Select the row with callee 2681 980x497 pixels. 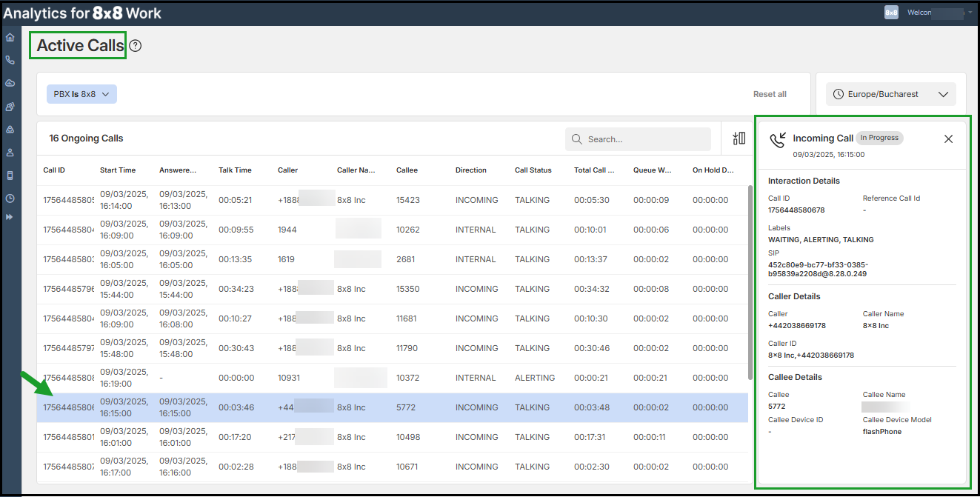click(x=393, y=259)
